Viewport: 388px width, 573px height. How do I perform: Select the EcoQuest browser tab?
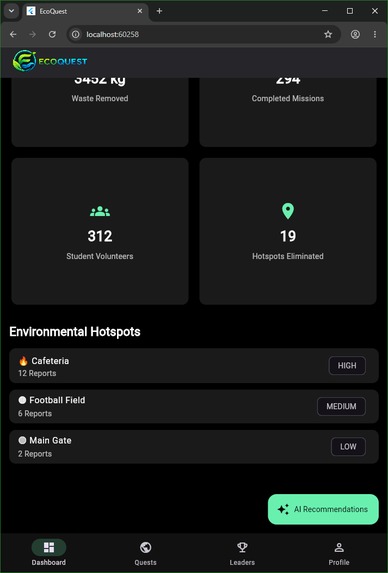(x=86, y=11)
